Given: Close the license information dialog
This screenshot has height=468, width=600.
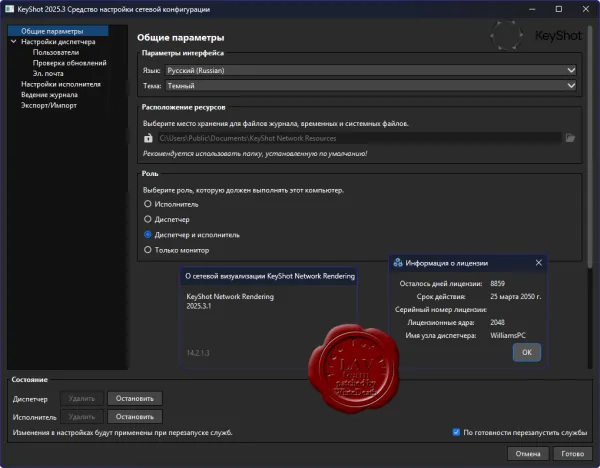Looking at the screenshot, I should [539, 263].
